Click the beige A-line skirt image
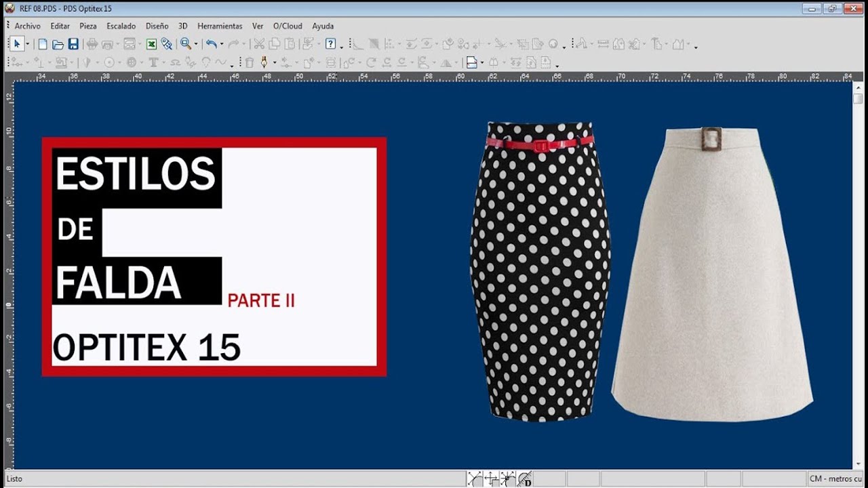Viewport: 868px width, 488px height. click(x=712, y=274)
